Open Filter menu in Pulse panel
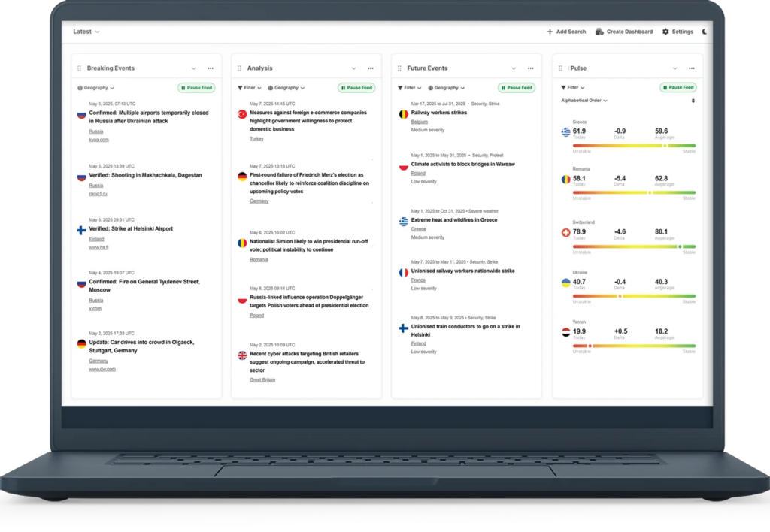770x532 pixels. click(x=570, y=88)
